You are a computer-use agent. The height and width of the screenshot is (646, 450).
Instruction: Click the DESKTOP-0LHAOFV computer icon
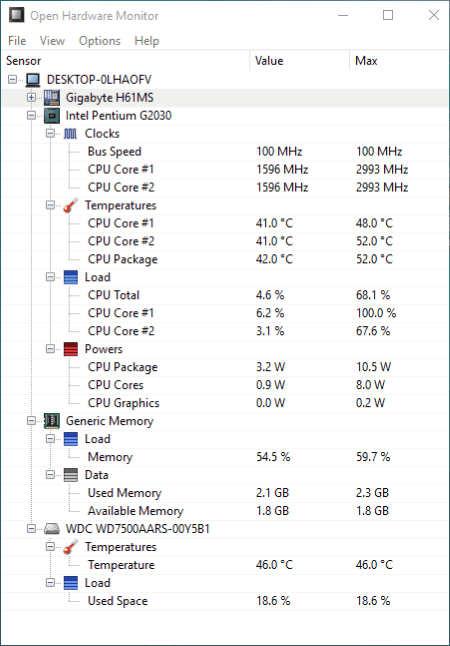[x=33, y=80]
